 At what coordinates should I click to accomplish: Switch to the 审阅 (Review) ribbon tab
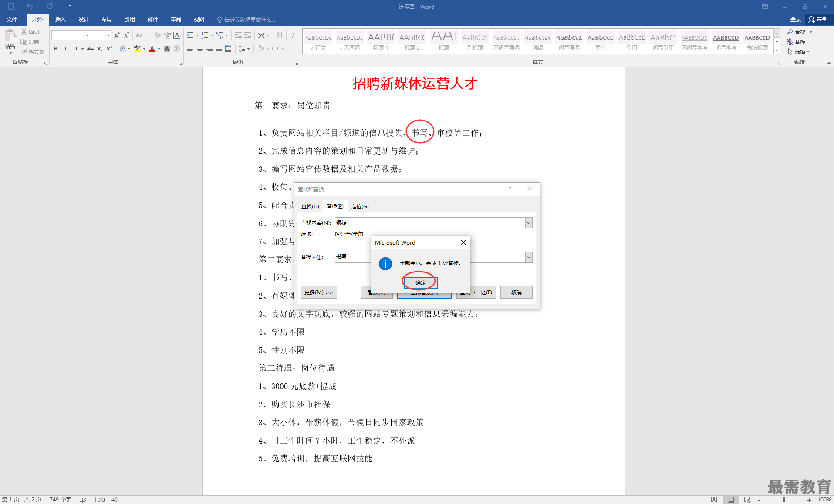(176, 20)
